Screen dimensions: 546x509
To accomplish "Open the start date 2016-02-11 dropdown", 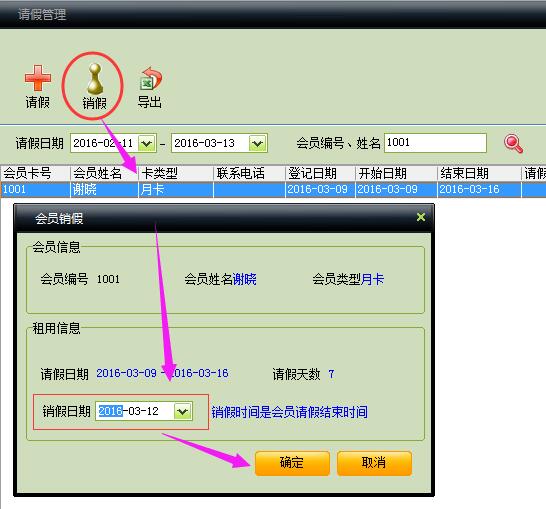I will pyautogui.click(x=146, y=143).
